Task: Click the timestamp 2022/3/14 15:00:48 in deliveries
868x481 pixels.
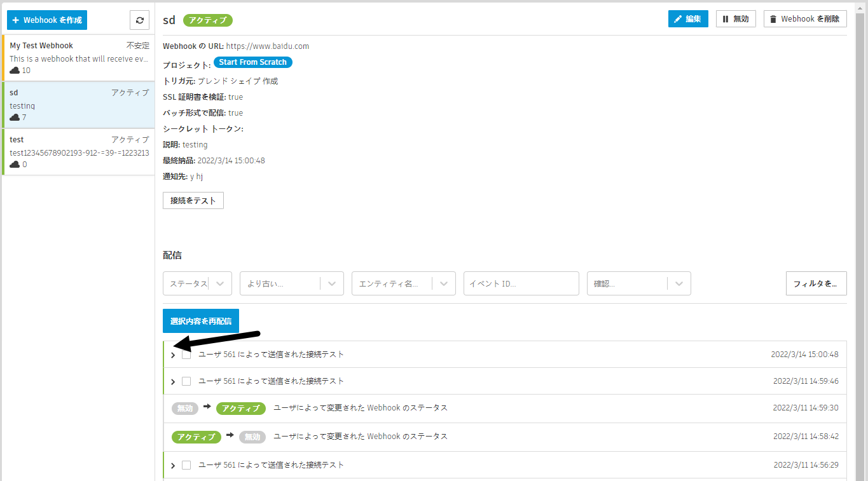Action: 804,355
